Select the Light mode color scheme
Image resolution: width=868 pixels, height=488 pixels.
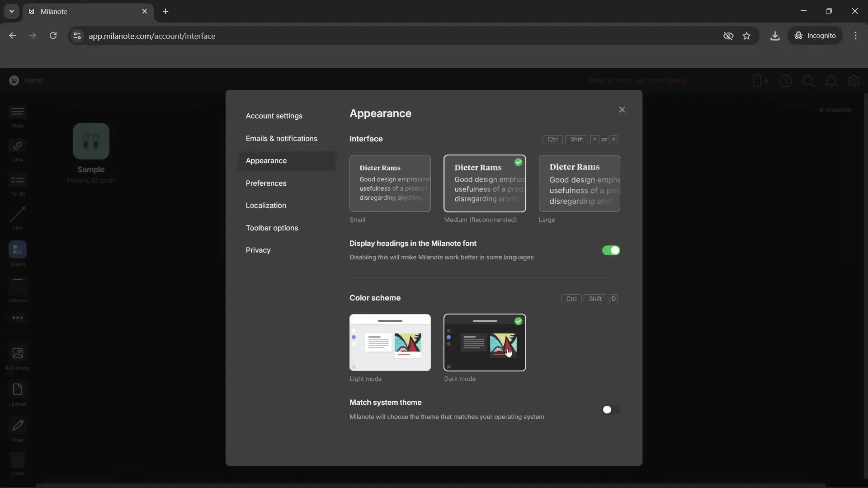[390, 343]
